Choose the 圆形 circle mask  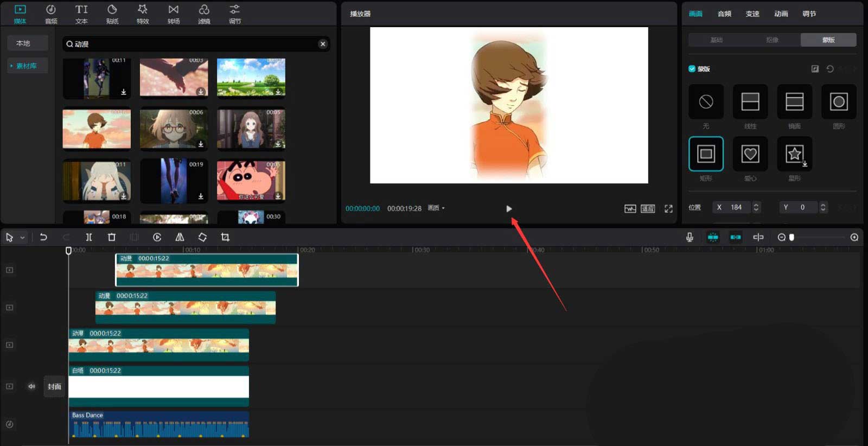pyautogui.click(x=839, y=101)
